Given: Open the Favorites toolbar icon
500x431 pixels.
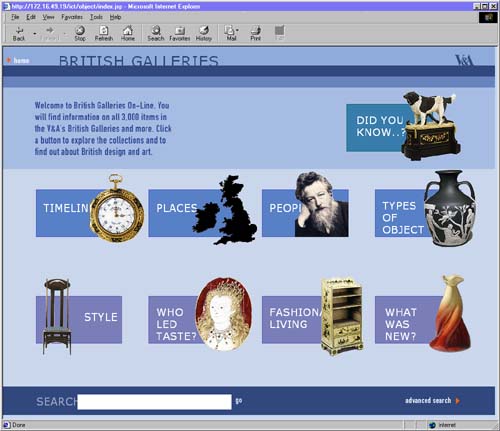Looking at the screenshot, I should 180,33.
